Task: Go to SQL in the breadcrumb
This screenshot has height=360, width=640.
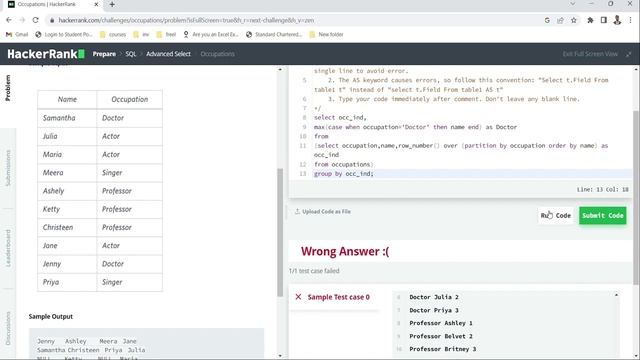Action: (x=131, y=54)
